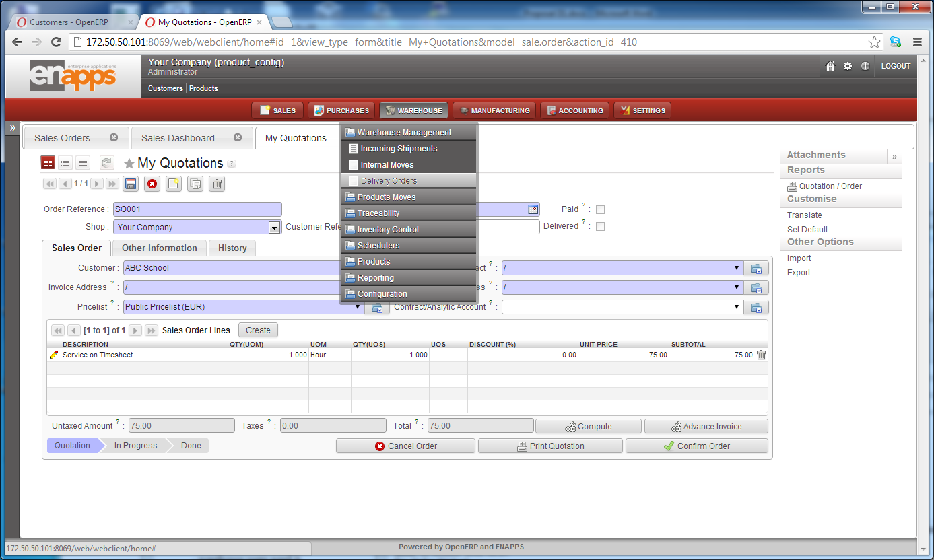Switch to the Other Information tab

pyautogui.click(x=160, y=248)
